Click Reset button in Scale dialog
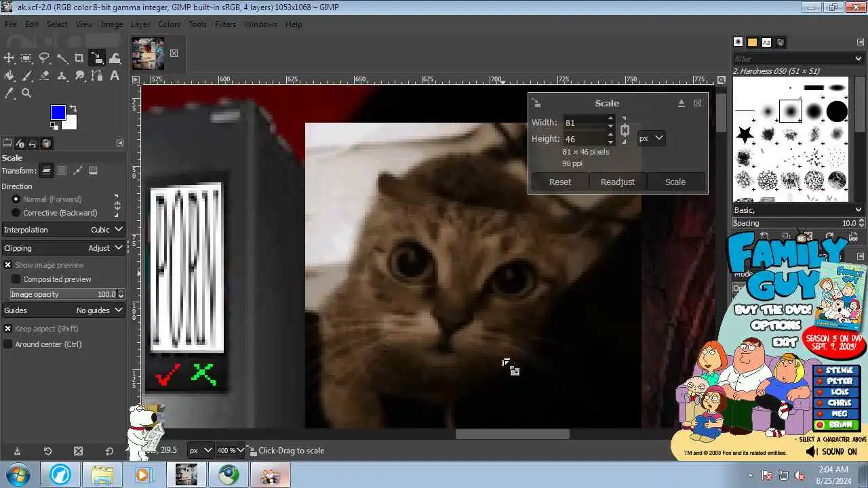 point(560,182)
